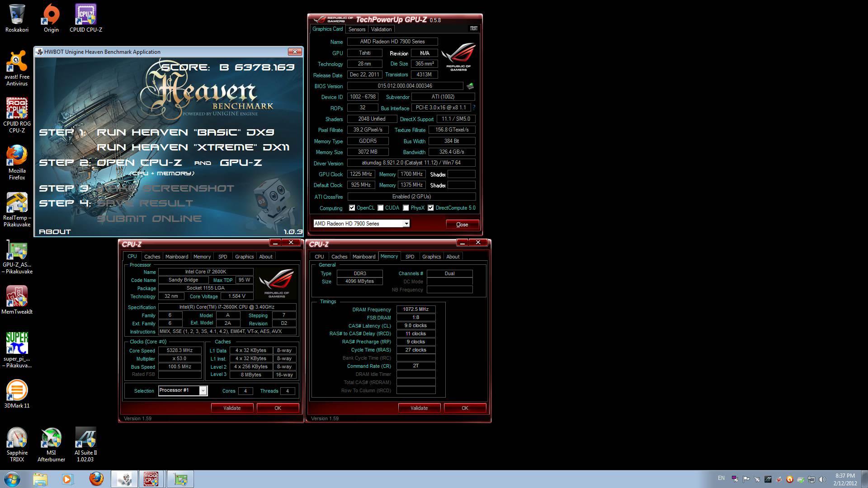Open AI Suite II desktop shortcut
The width and height of the screenshot is (868, 488).
click(85, 445)
